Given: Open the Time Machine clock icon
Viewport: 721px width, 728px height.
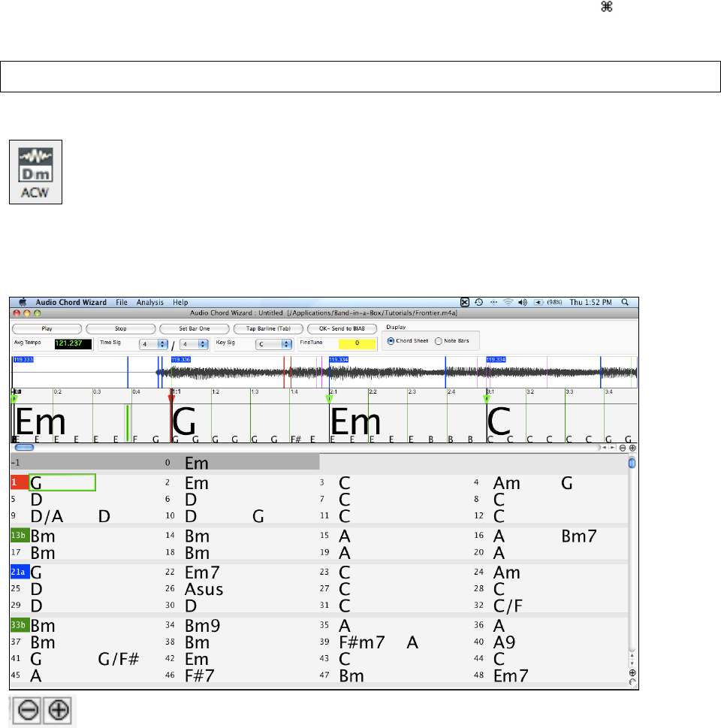Looking at the screenshot, I should 478,302.
